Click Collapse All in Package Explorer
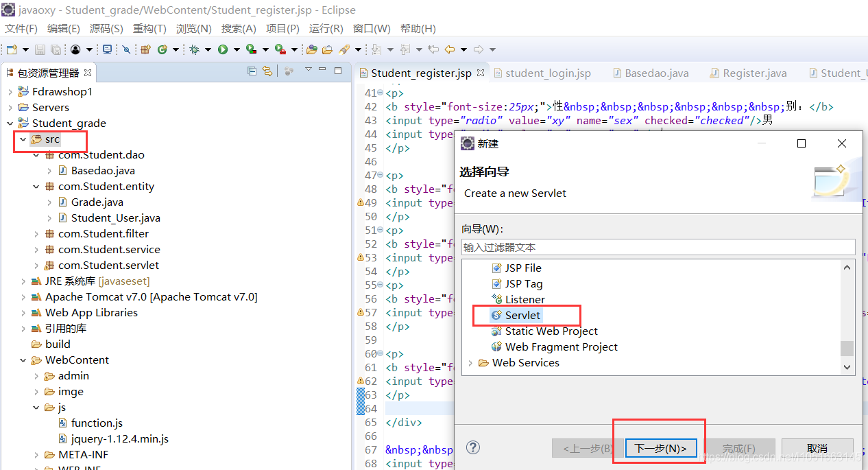The image size is (868, 470). tap(252, 71)
